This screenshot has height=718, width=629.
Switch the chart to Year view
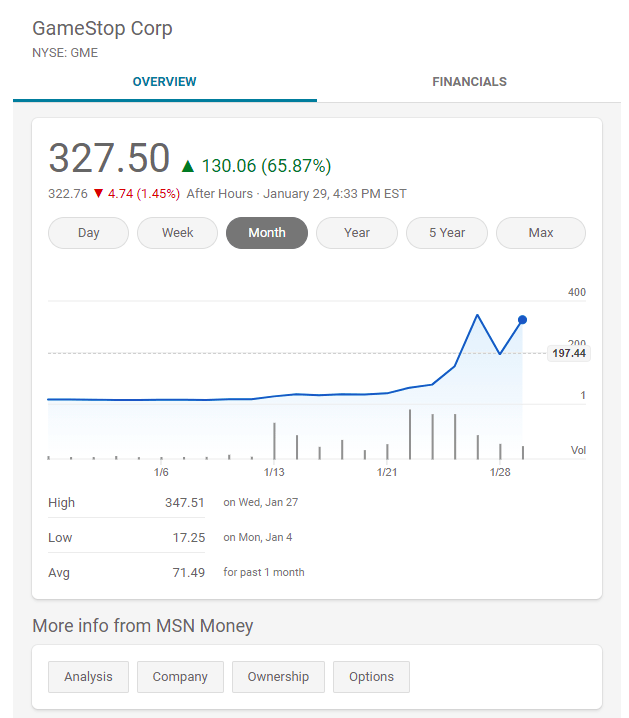(357, 233)
